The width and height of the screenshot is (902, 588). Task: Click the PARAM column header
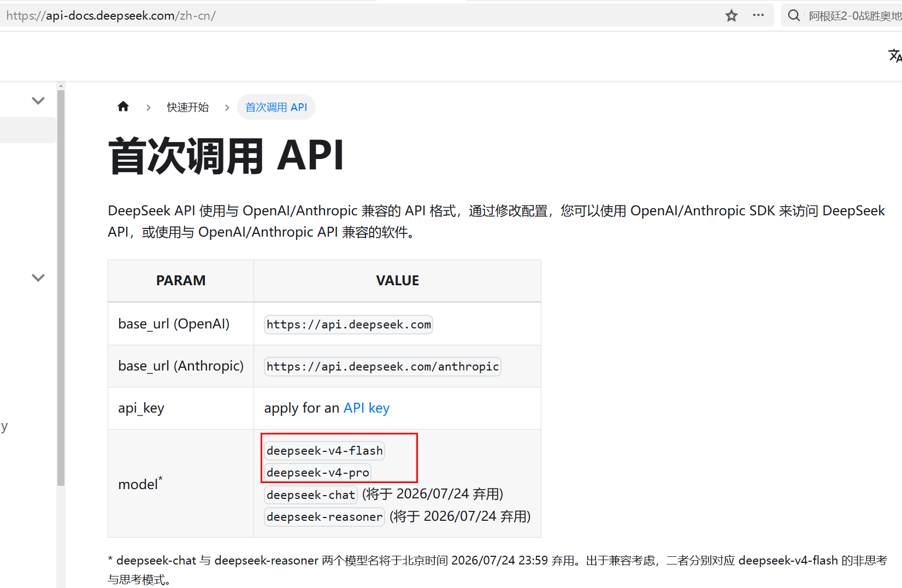[181, 280]
